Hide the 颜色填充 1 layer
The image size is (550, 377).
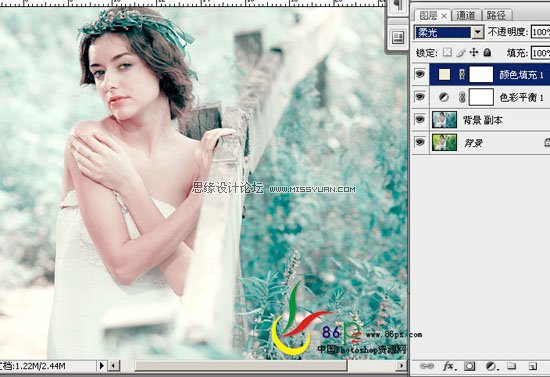click(x=420, y=74)
